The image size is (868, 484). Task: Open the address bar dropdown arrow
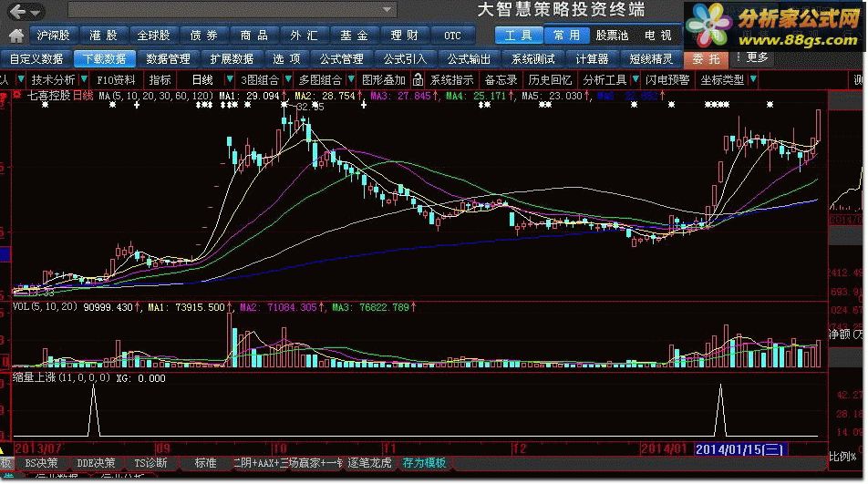click(387, 9)
